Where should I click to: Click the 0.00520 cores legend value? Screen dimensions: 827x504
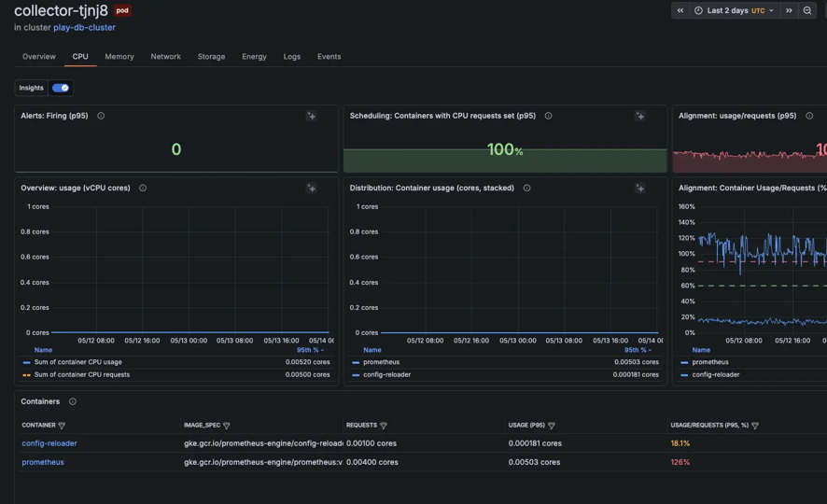[x=307, y=362]
